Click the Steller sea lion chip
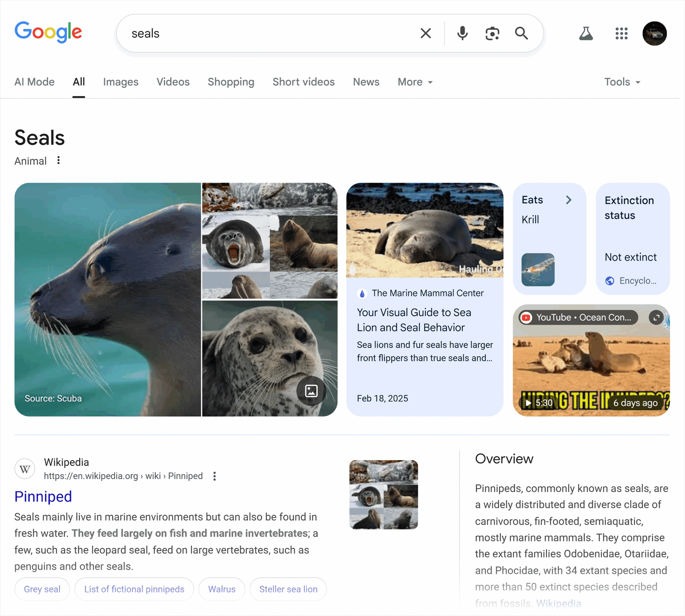 coord(288,589)
